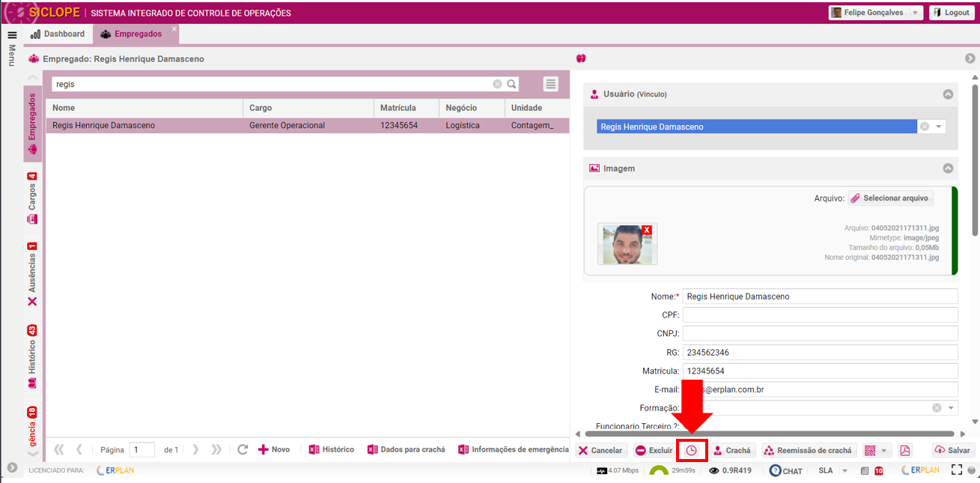Switch to the Dashboard tab
Image resolution: width=980 pixels, height=483 pixels.
tap(58, 34)
